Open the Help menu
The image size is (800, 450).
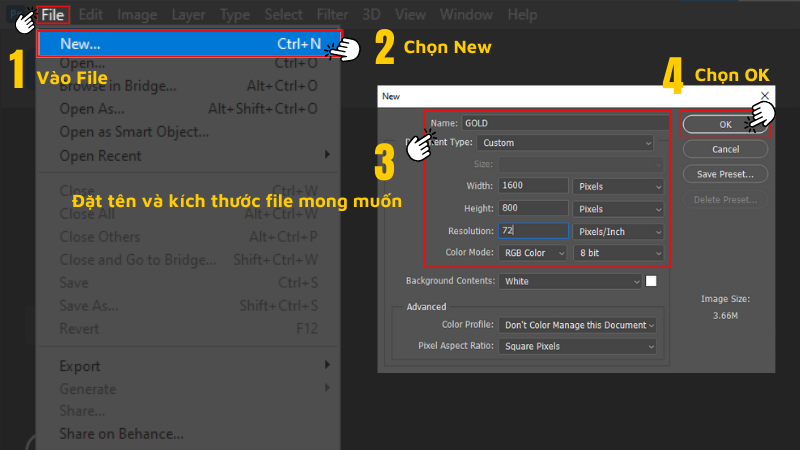coord(522,15)
